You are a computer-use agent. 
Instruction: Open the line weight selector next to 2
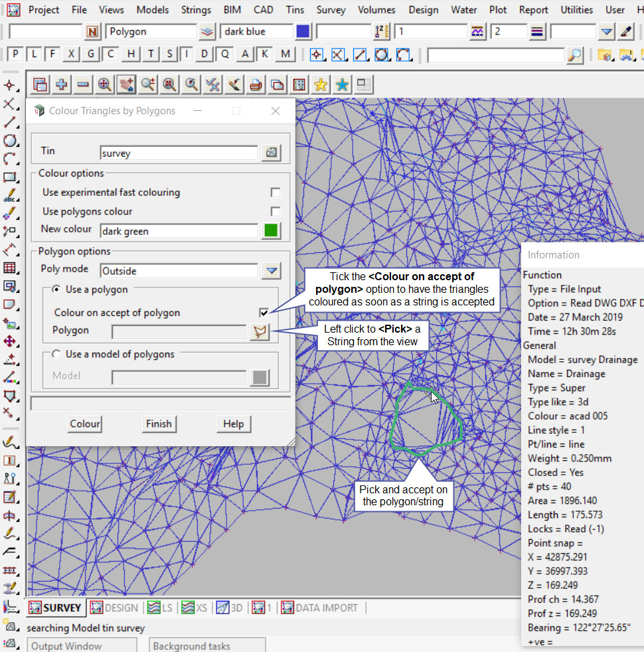click(x=537, y=32)
